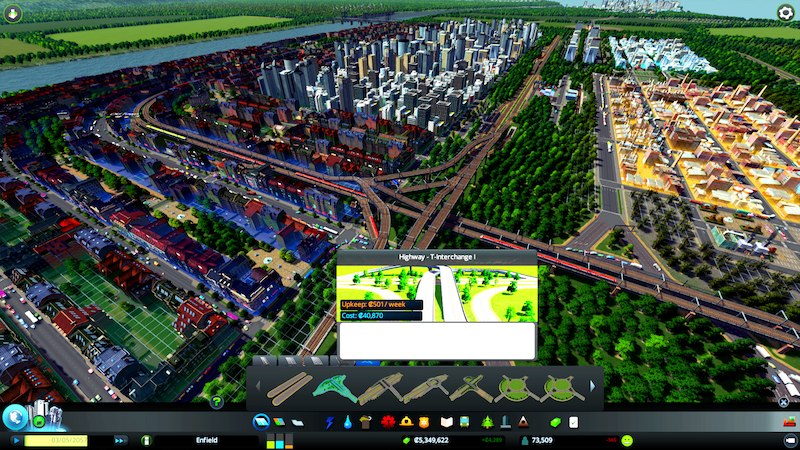Open the Education book menu
The image size is (800, 450).
447,422
